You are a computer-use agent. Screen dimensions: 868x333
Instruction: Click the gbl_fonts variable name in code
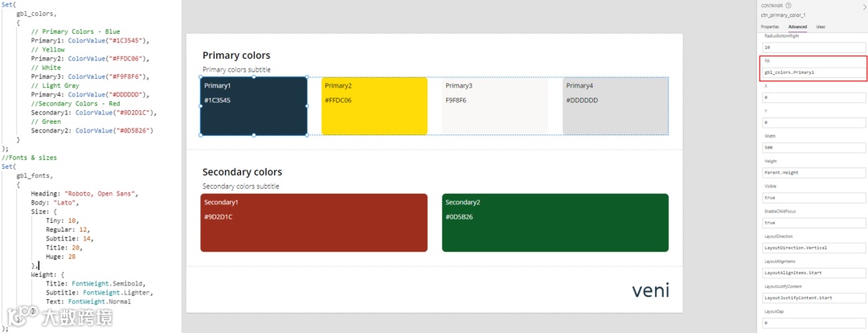35,175
